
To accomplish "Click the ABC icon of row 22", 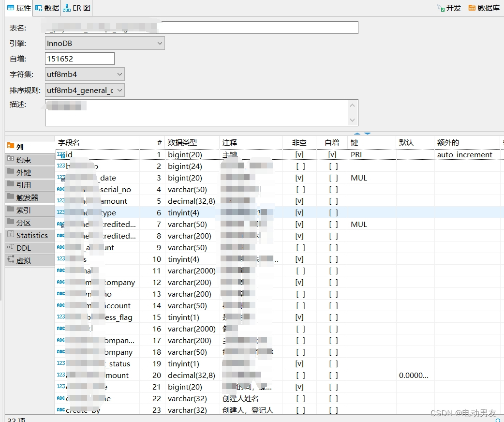I will point(61,398).
